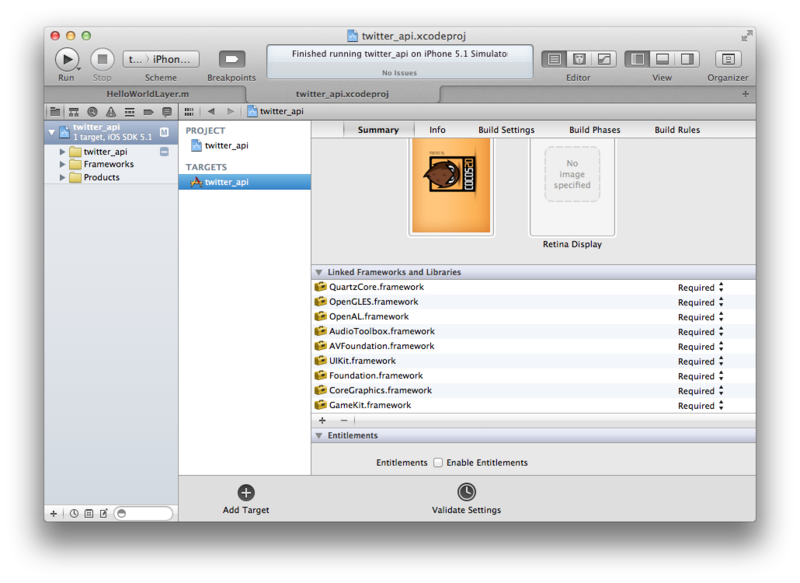This screenshot has height=583, width=800.
Task: Open the Build Settings tab
Action: [x=506, y=130]
